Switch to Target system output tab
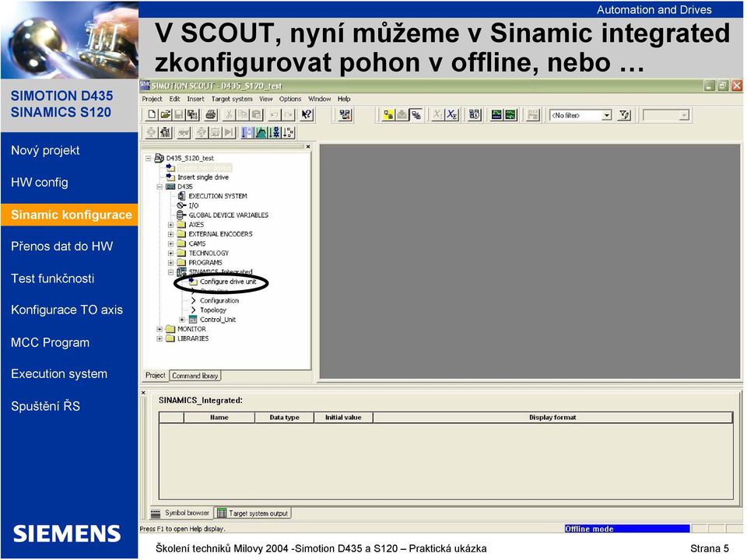This screenshot has width=747, height=560. pos(252,513)
